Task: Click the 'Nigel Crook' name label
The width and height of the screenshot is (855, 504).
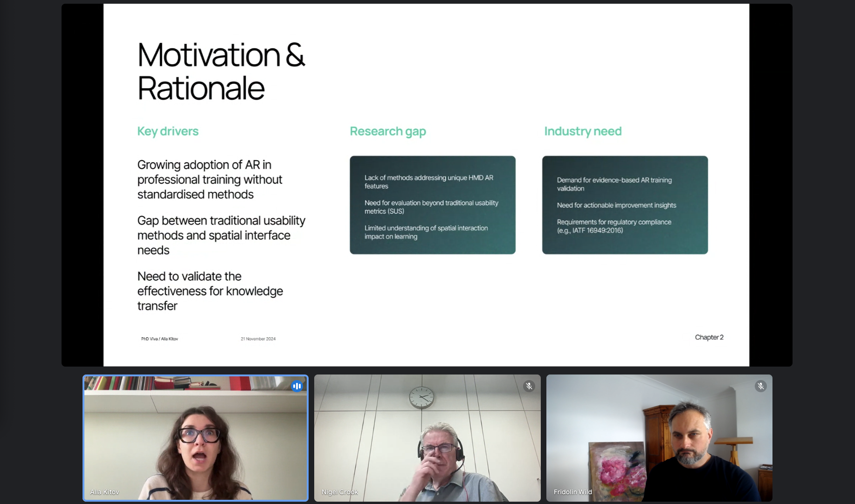Action: [x=339, y=492]
